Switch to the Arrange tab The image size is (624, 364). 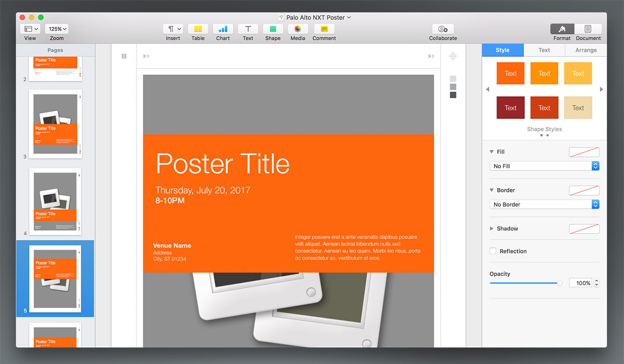(x=585, y=50)
